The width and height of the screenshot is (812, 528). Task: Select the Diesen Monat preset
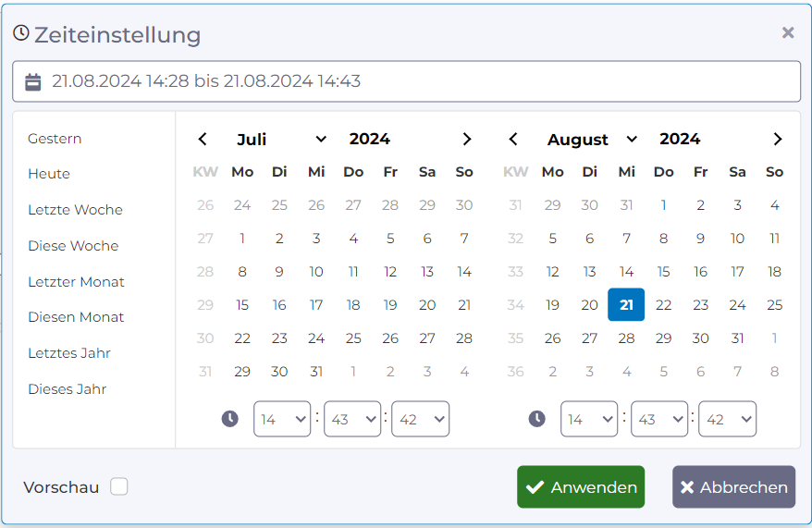tap(76, 317)
